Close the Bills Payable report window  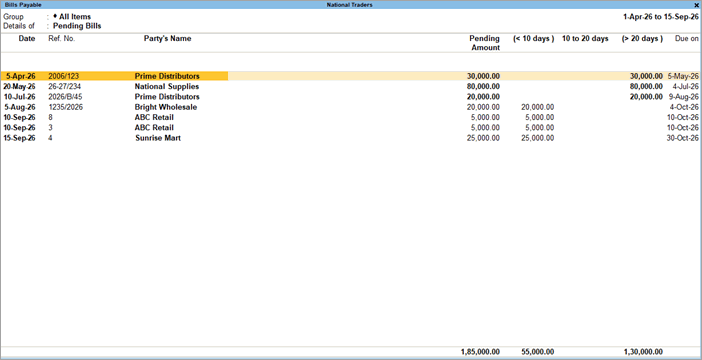[x=696, y=5]
